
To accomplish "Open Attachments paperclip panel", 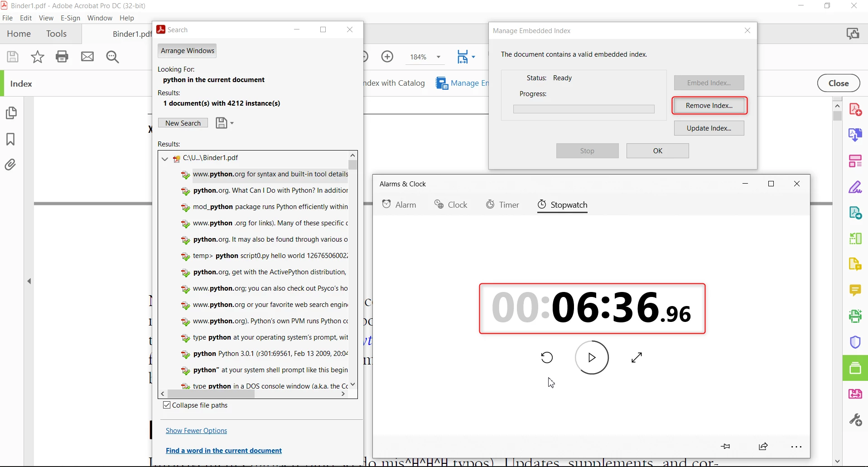I will (11, 165).
